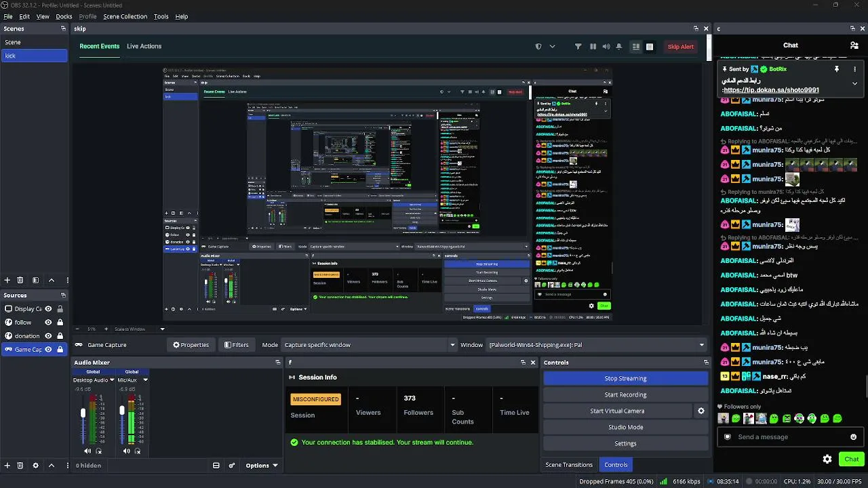Expand the shield options chevron

coord(553,47)
